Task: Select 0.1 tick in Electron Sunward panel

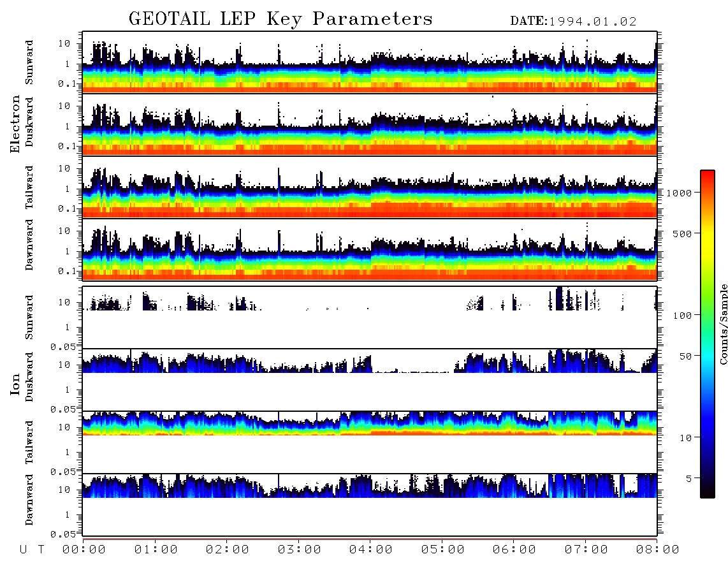Action: (67, 84)
